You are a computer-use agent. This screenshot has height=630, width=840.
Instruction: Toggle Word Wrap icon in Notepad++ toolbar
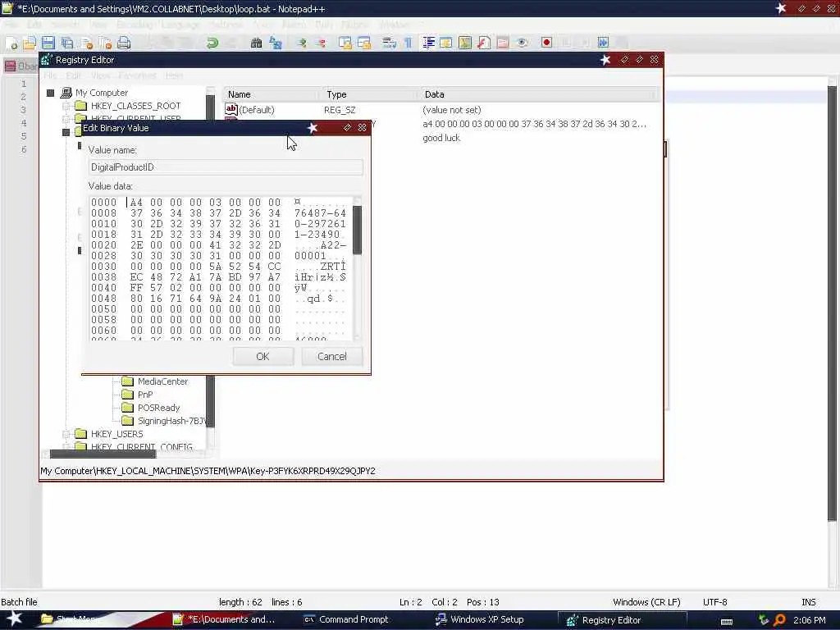390,43
